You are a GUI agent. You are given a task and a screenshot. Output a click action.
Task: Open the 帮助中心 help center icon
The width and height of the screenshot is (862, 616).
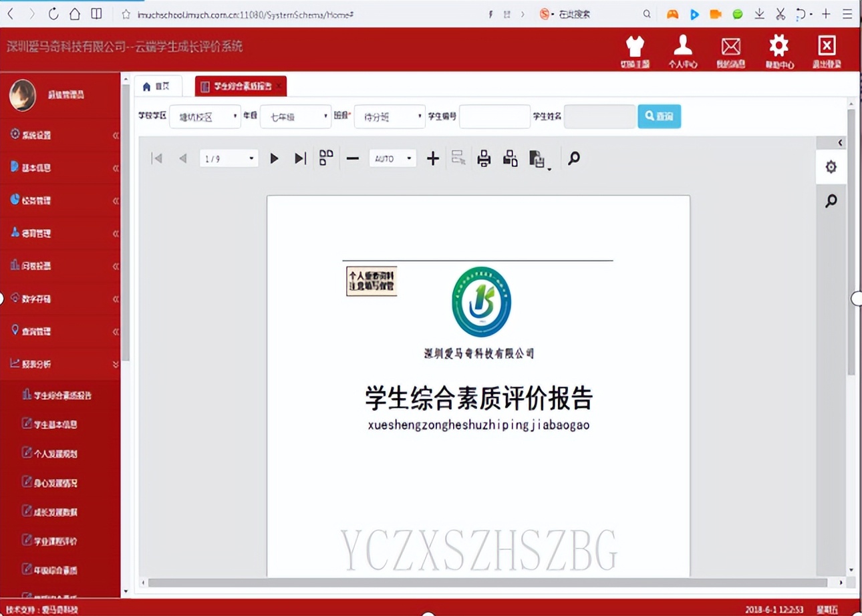tap(779, 50)
